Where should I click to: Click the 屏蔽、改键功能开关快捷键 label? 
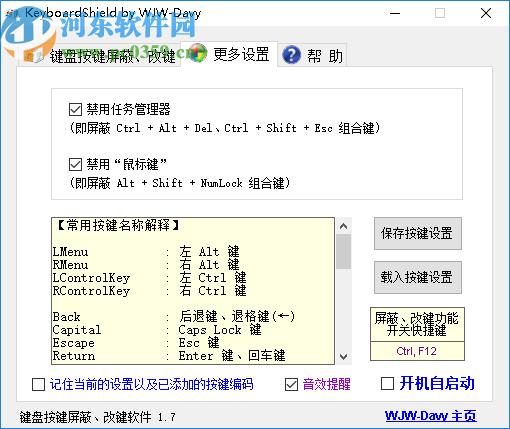coord(417,324)
